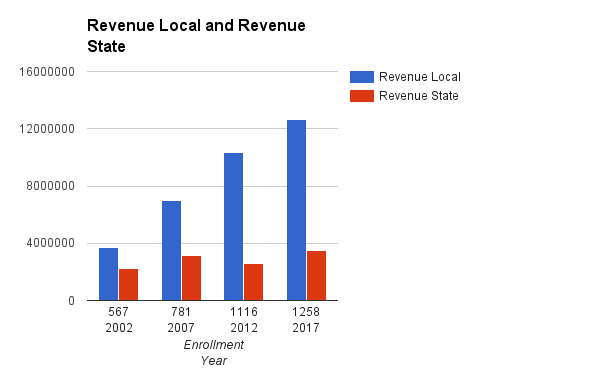Pick the red Revenue State bar for 2012
This screenshot has height=371, width=600.
tap(253, 282)
